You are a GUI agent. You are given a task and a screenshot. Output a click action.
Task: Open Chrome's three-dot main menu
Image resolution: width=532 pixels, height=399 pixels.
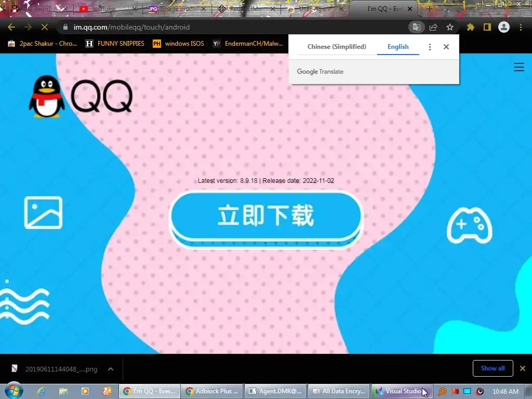click(521, 27)
